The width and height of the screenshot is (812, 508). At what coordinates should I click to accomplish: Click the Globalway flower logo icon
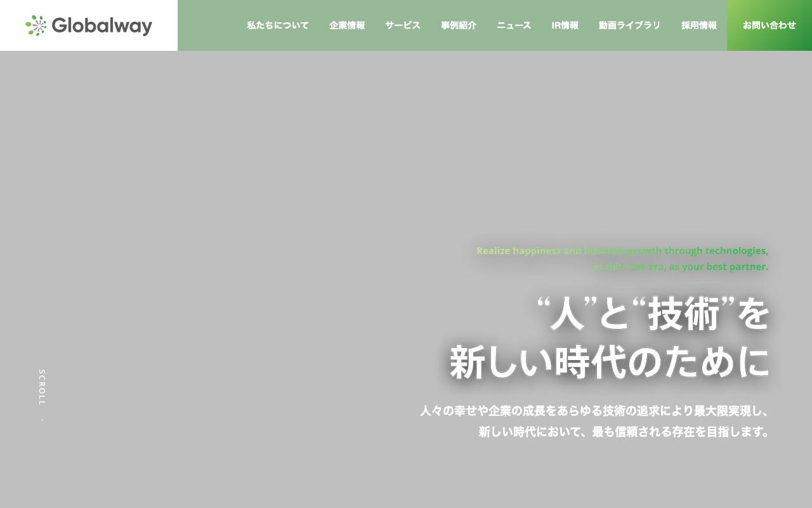pos(36,25)
